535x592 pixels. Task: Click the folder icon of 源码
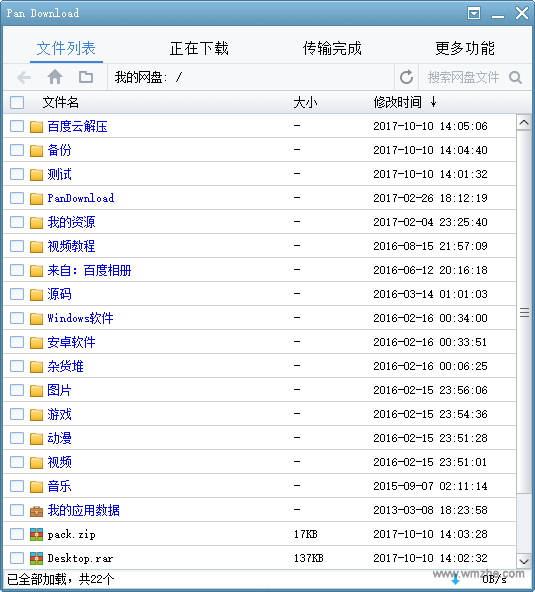[x=36, y=294]
